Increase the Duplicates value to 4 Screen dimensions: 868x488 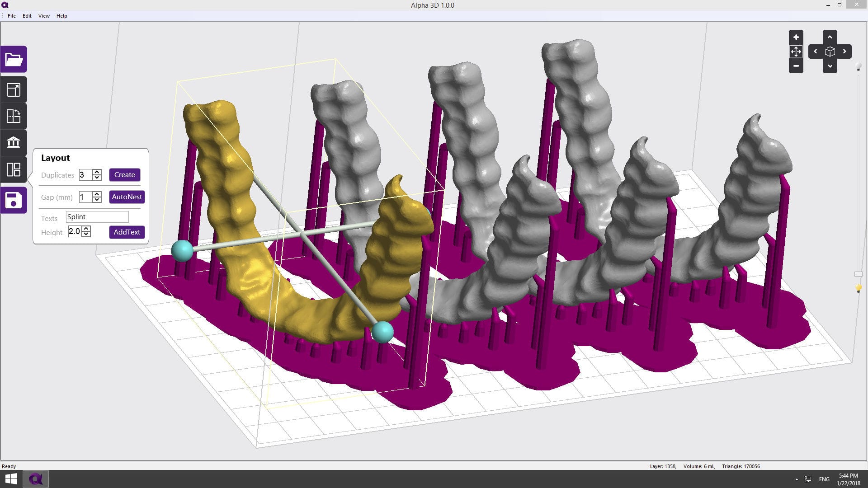[96, 172]
